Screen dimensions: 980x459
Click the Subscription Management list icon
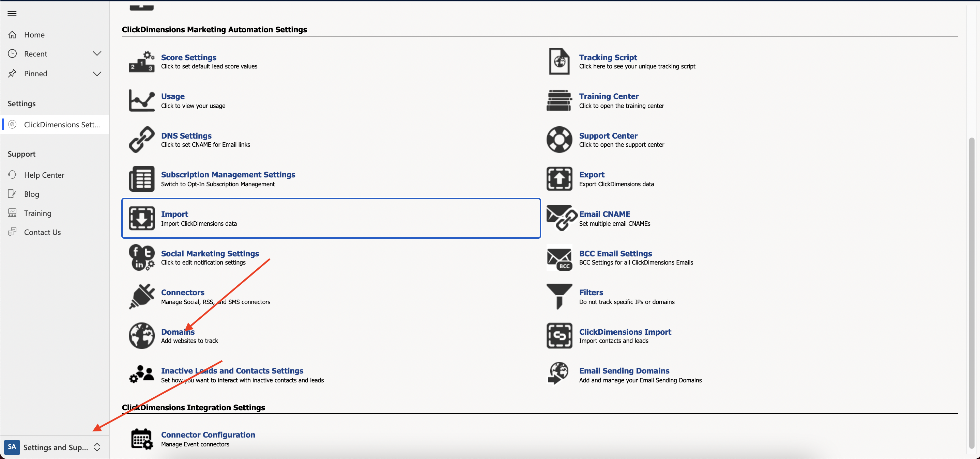pos(141,179)
